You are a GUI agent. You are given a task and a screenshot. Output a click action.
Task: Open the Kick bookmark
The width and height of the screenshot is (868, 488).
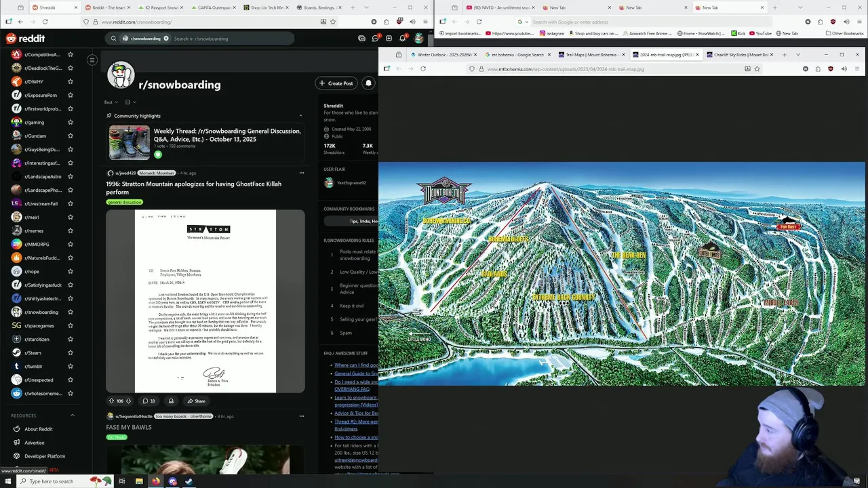click(738, 33)
